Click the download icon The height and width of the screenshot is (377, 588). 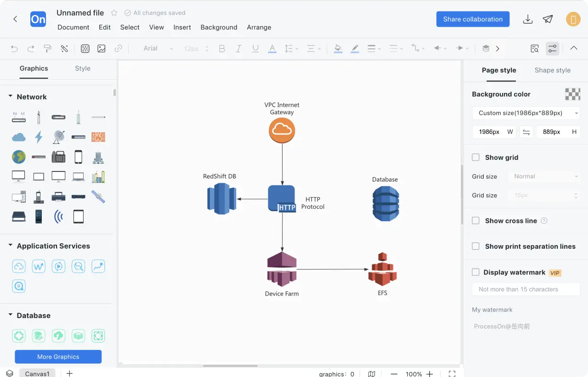[x=528, y=19]
